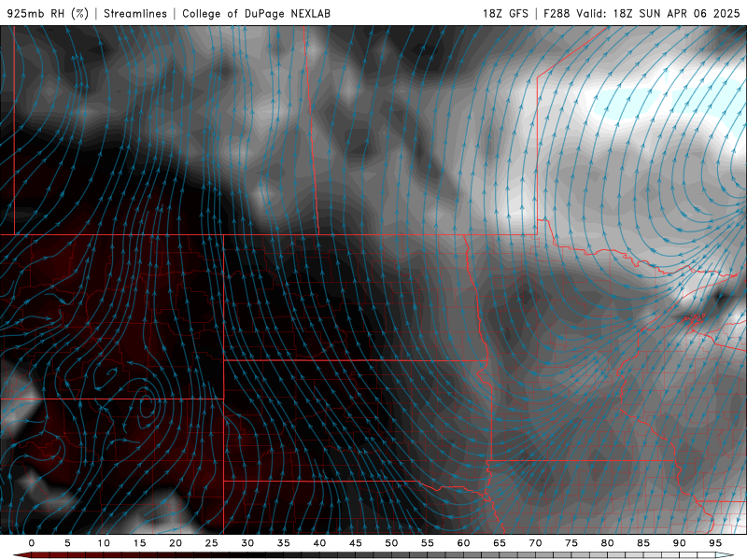Select the 25 label on the color scale

[212, 543]
